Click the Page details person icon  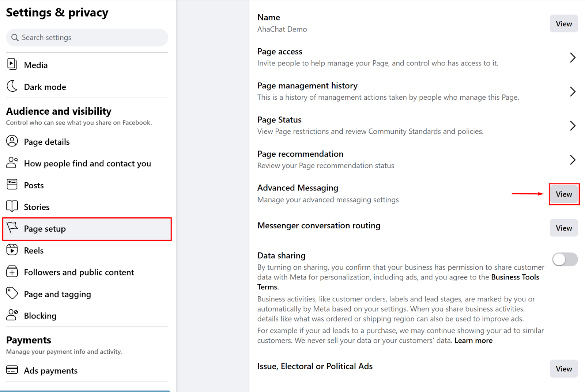[12, 141]
